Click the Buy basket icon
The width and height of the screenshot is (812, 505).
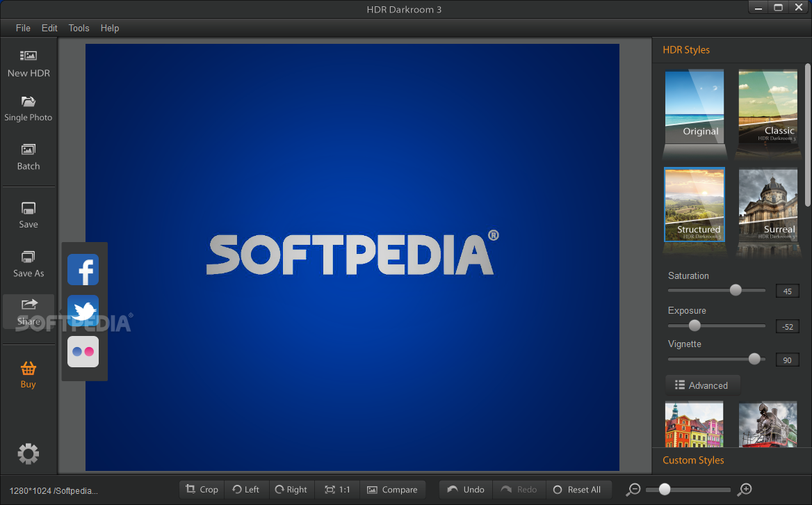tap(29, 368)
